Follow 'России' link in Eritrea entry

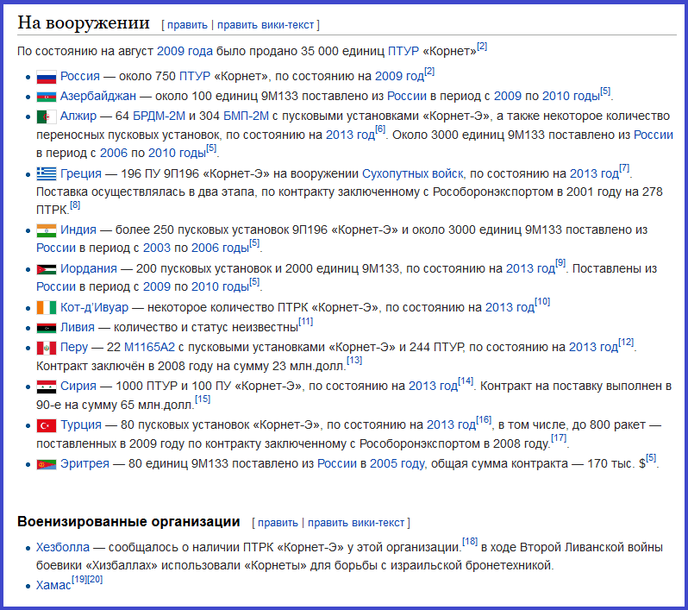tap(337, 463)
